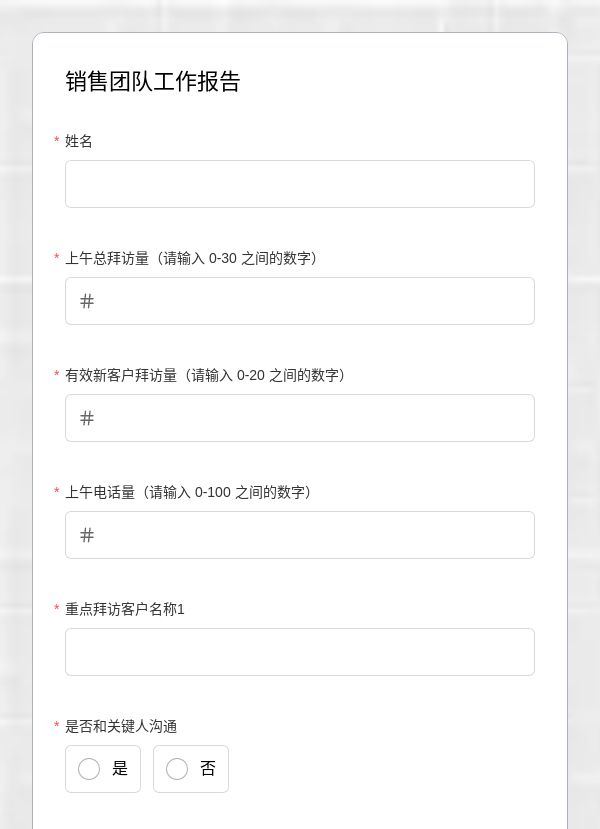Click the # icon in 上午总拜访量 field
This screenshot has height=829, width=600.
tap(87, 301)
